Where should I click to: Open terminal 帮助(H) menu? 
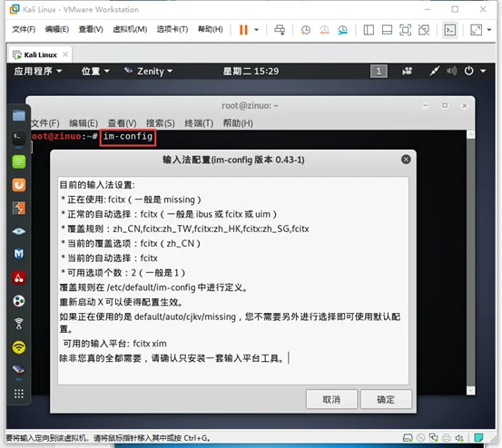coord(238,123)
